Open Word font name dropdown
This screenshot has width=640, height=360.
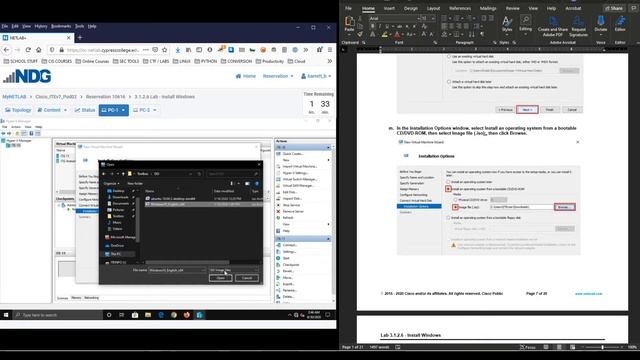[x=419, y=18]
